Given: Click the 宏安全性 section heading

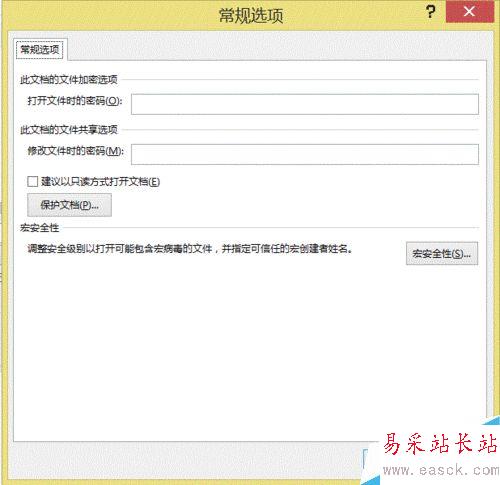Looking at the screenshot, I should 39,228.
